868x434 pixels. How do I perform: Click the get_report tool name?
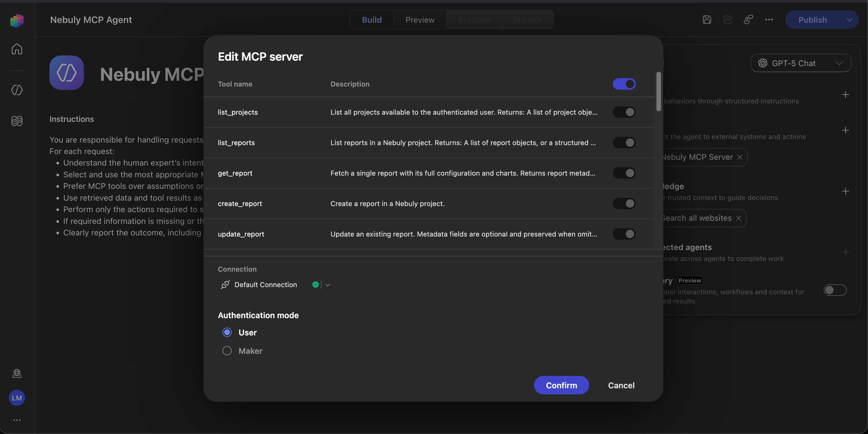[235, 173]
